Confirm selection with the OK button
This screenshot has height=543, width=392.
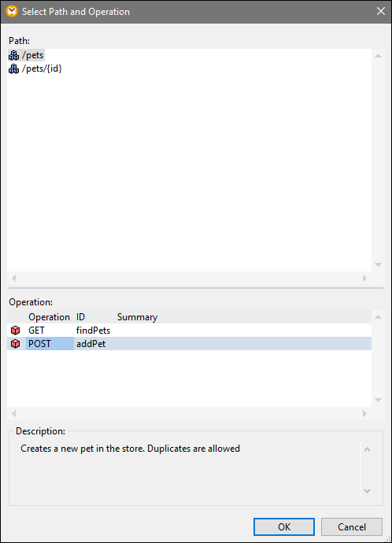tap(284, 526)
